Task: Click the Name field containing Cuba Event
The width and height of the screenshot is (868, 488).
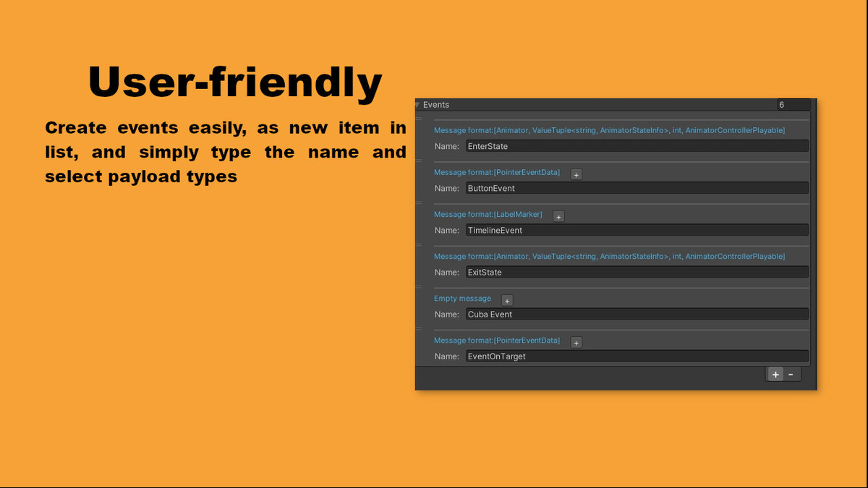Action: click(637, 314)
